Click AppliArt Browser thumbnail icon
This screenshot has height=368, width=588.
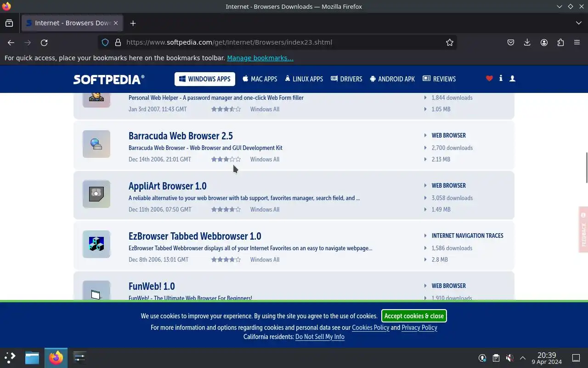96,194
